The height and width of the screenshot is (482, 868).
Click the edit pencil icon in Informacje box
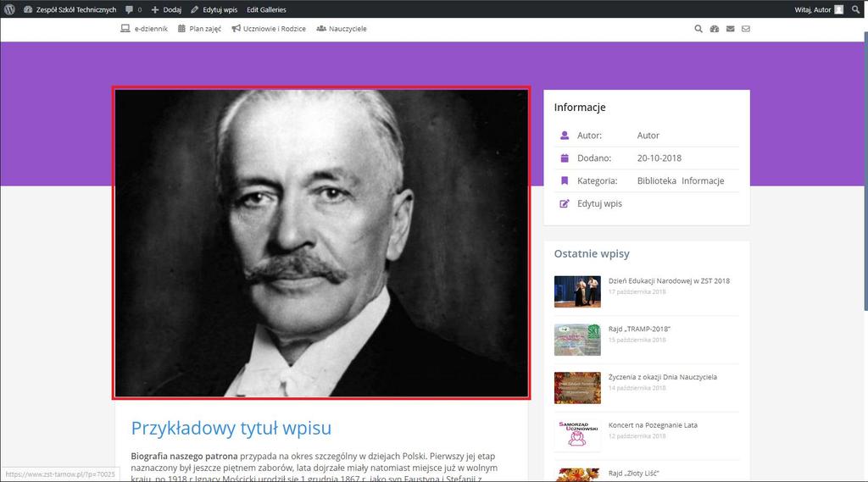[x=564, y=203]
